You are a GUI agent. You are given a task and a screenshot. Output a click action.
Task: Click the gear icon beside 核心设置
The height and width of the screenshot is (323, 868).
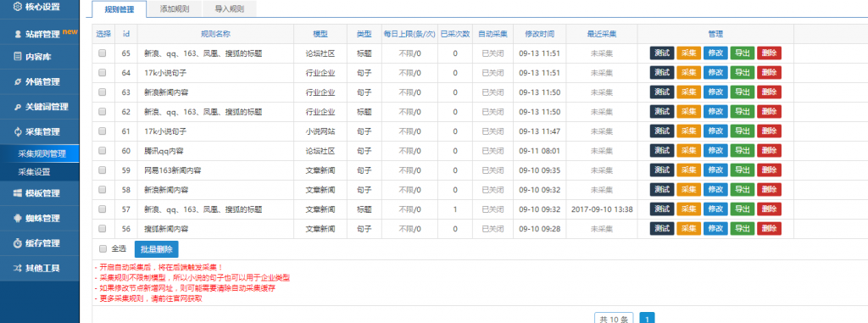(17, 7)
